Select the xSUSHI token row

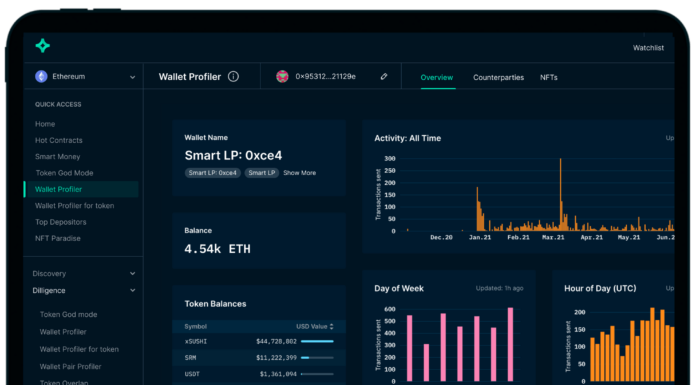(259, 341)
